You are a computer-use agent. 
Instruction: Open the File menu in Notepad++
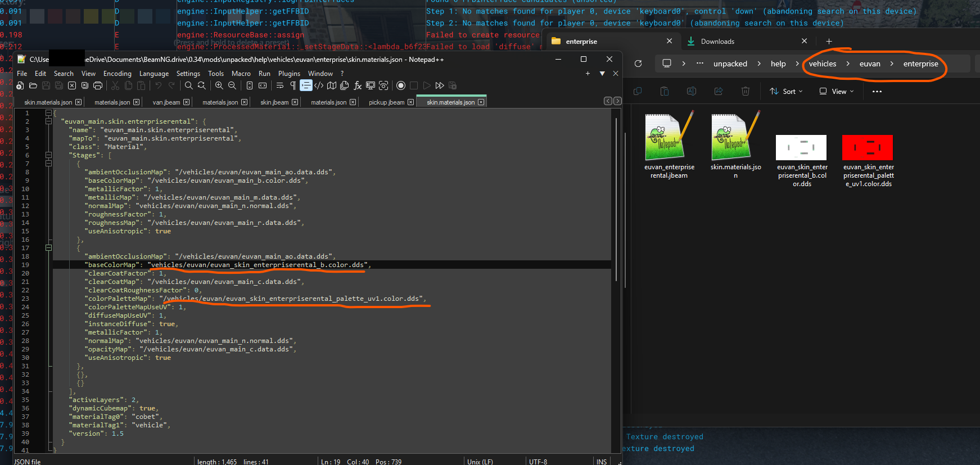(x=22, y=74)
